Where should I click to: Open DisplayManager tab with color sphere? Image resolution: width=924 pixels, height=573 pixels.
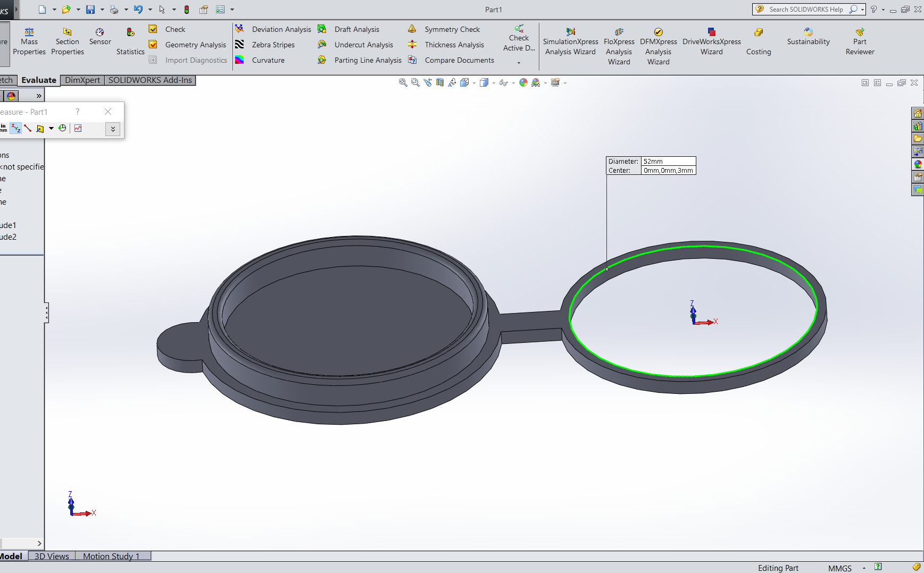(11, 96)
